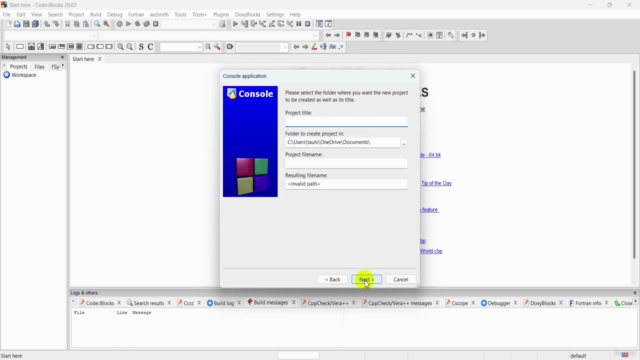Click the Paste toolbar icon

click(86, 24)
